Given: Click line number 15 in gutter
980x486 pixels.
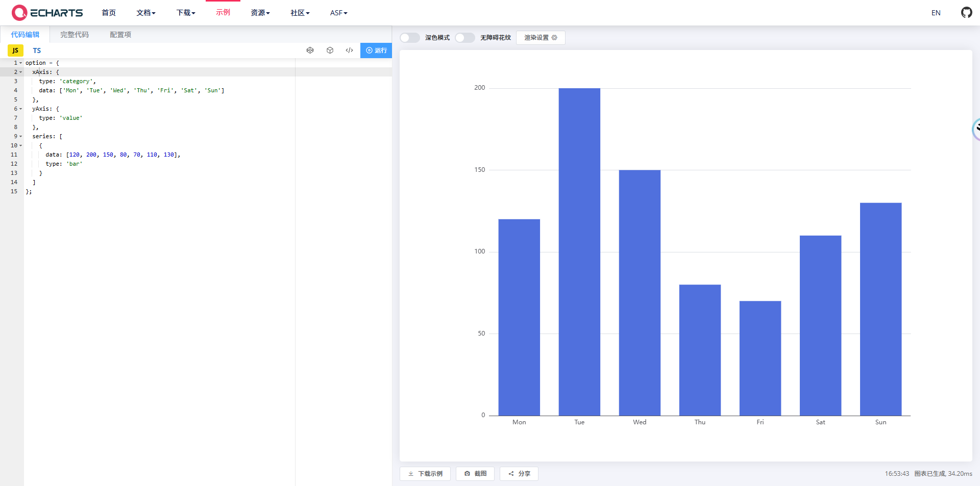Looking at the screenshot, I should tap(14, 191).
